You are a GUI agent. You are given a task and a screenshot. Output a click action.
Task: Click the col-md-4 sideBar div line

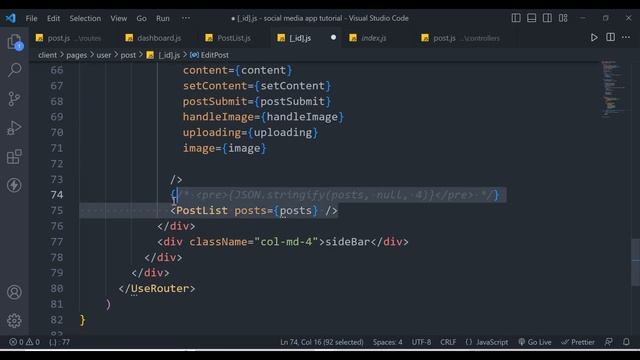283,242
